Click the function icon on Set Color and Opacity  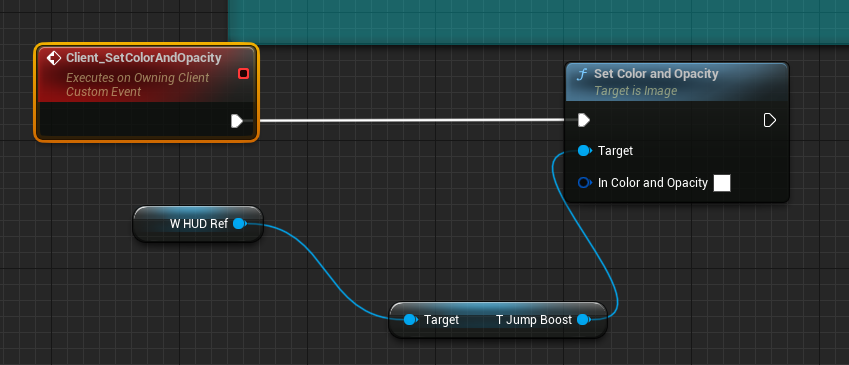tap(582, 75)
